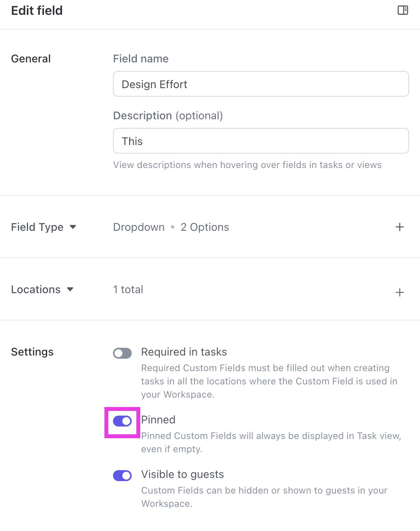This screenshot has width=420, height=531.
Task: Click the Pinned setting label
Action: pos(158,420)
